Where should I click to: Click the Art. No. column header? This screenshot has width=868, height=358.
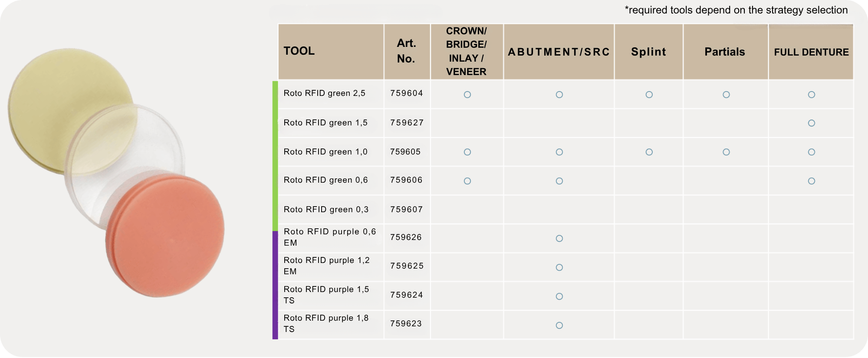[x=407, y=52]
